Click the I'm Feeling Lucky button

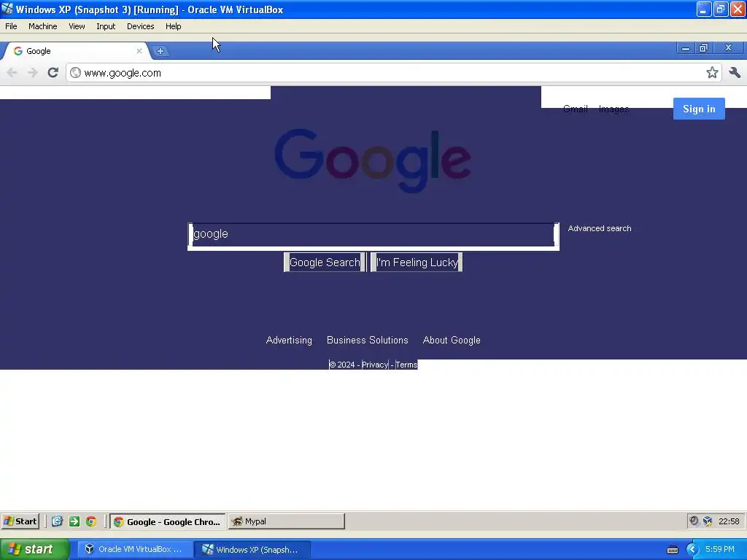[x=417, y=262]
